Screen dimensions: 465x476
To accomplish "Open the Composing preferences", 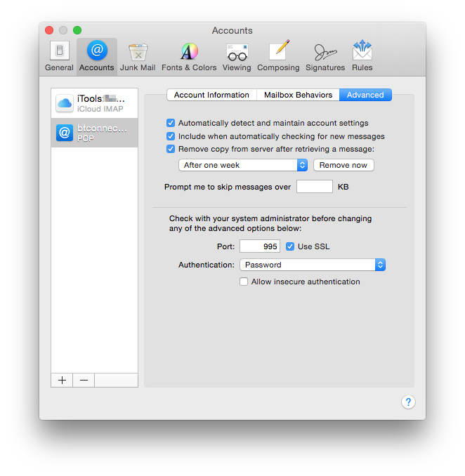I will pos(278,56).
